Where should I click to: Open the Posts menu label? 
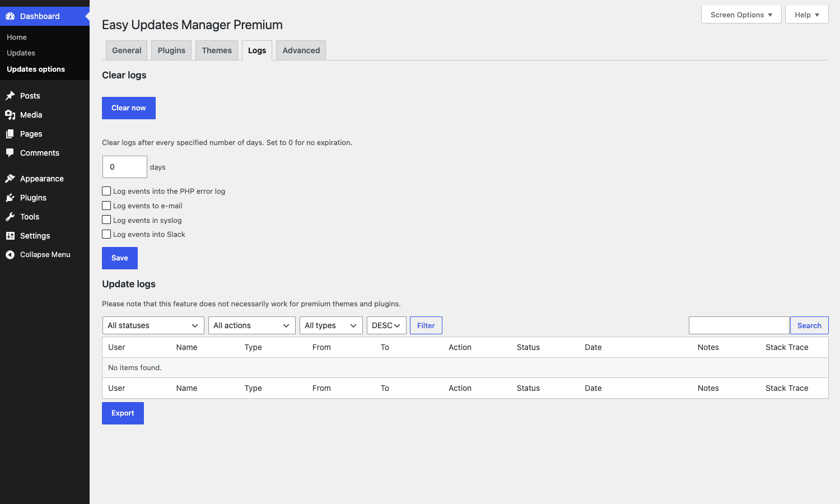[x=30, y=96]
